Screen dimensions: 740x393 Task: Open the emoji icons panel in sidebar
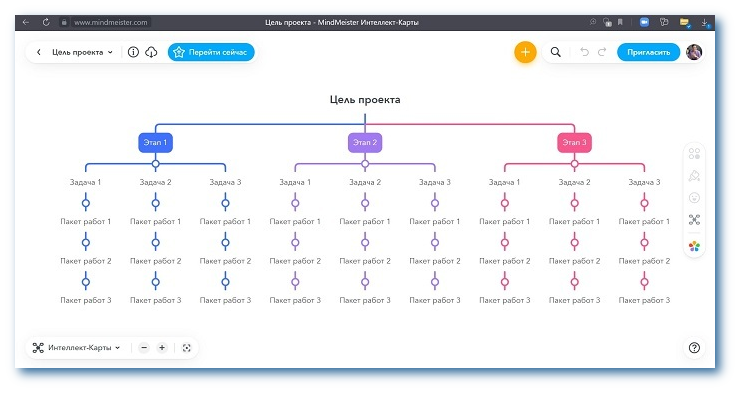[694, 198]
